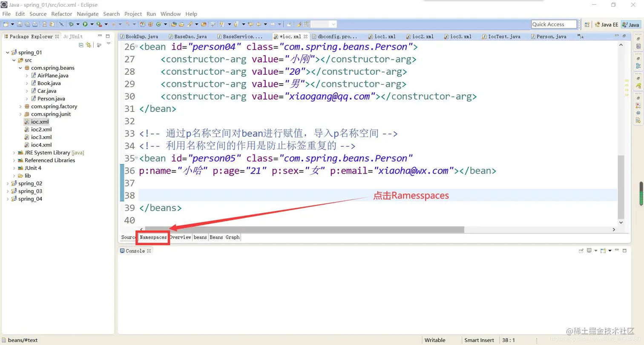
Task: Expand the spring_02 project
Action: click(8, 183)
